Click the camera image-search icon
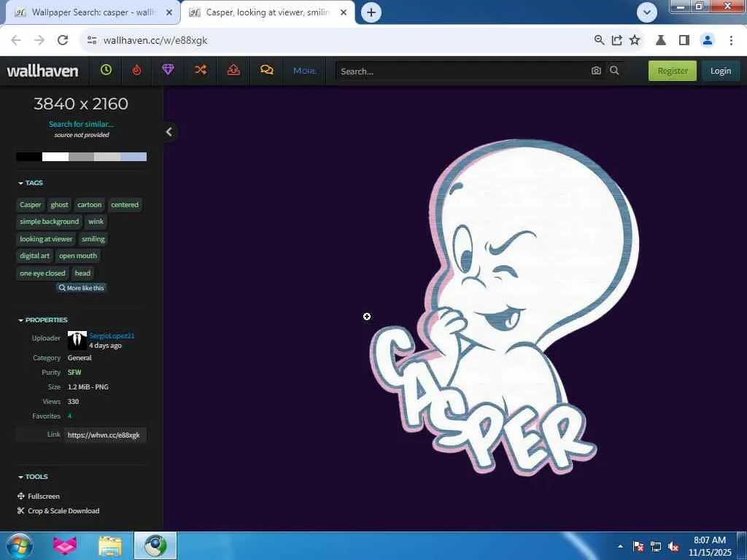The height and width of the screenshot is (560, 747). [596, 71]
